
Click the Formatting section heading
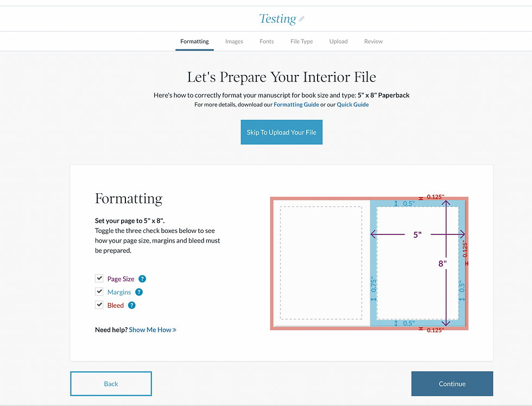(129, 199)
